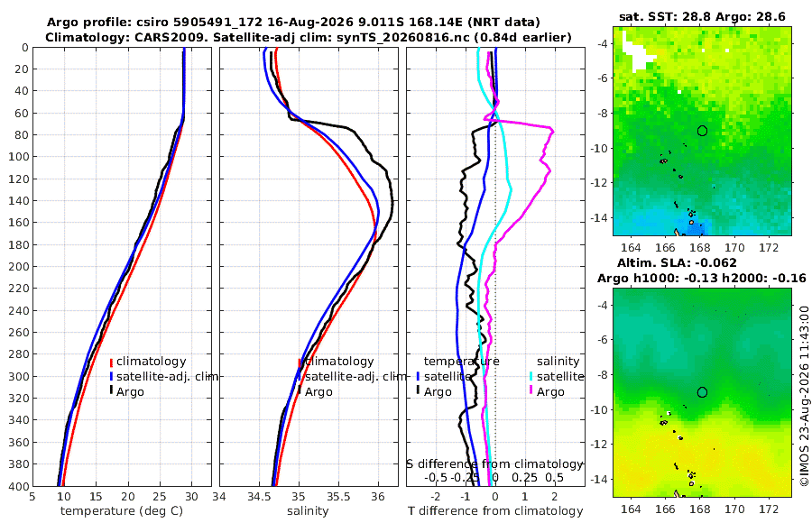Click the black Argo salinity maximum near depth 140
Image resolution: width=812 pixels, height=523 pixels.
pyautogui.click(x=392, y=202)
